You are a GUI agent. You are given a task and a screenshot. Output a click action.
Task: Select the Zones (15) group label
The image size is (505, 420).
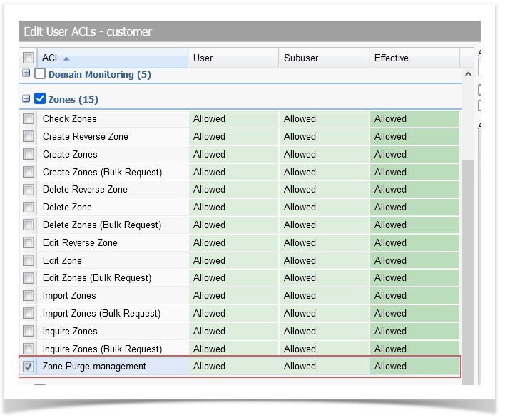point(73,99)
